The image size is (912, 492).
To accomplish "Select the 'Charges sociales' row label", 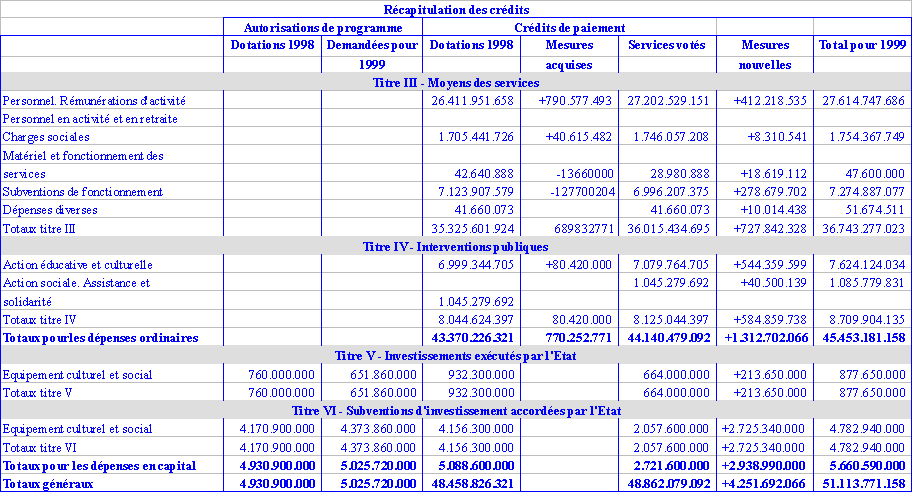I will point(46,137).
